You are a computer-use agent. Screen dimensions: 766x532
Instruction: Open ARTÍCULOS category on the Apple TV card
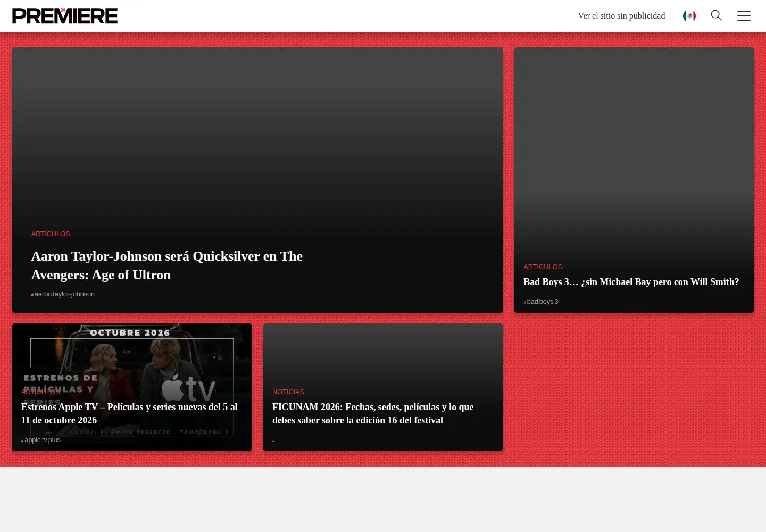tap(40, 392)
